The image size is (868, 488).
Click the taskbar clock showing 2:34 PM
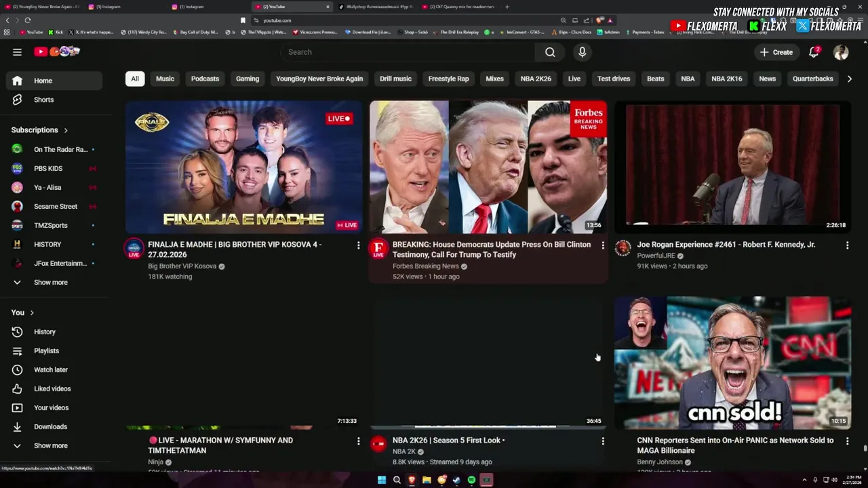click(x=851, y=480)
